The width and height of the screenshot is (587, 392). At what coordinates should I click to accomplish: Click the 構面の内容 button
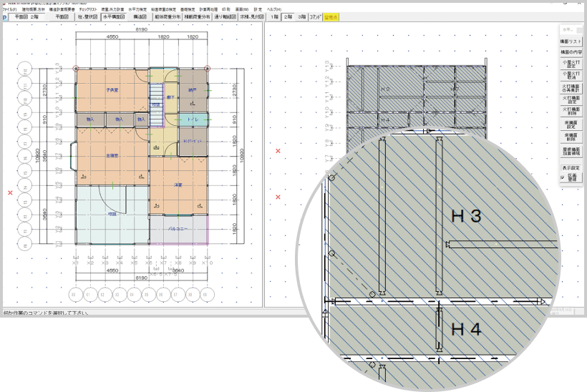[571, 52]
